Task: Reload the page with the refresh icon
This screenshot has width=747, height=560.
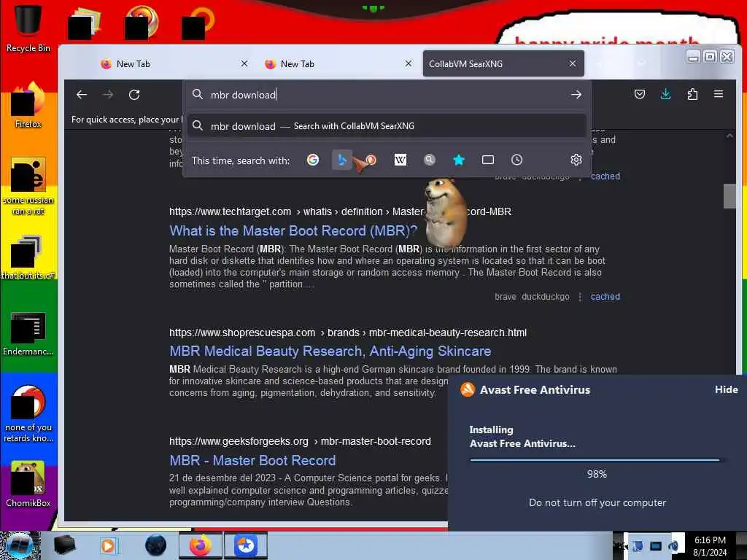Action: click(x=134, y=94)
